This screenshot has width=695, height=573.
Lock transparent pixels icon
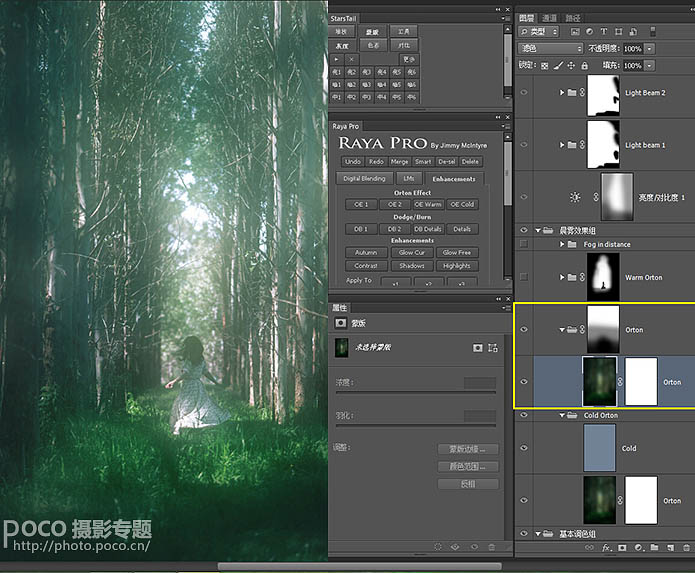click(x=545, y=66)
